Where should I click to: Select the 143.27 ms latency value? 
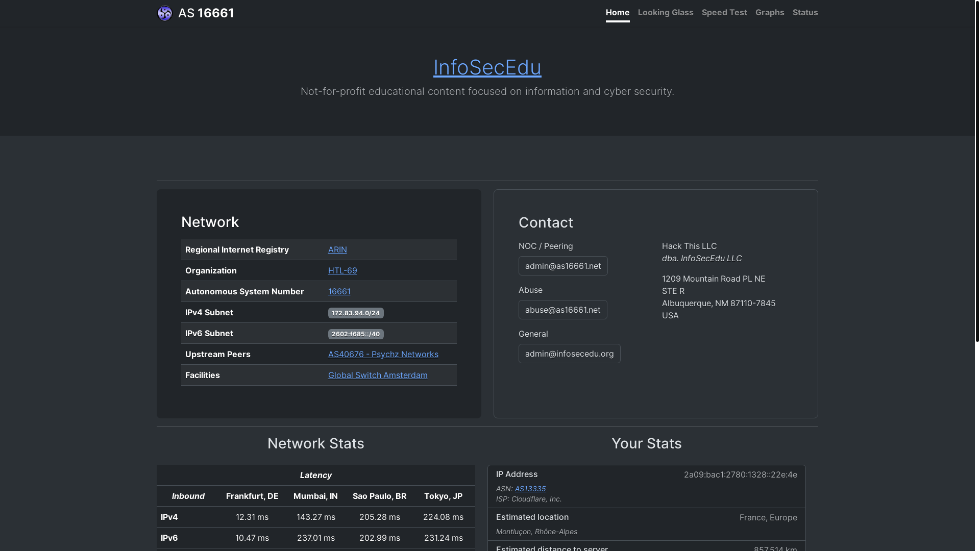316,517
